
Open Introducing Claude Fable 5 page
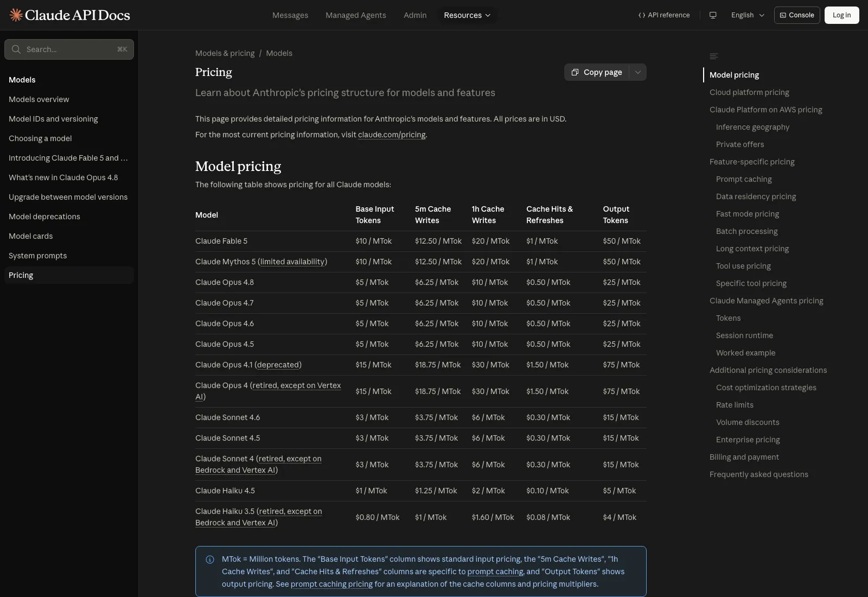pyautogui.click(x=68, y=158)
